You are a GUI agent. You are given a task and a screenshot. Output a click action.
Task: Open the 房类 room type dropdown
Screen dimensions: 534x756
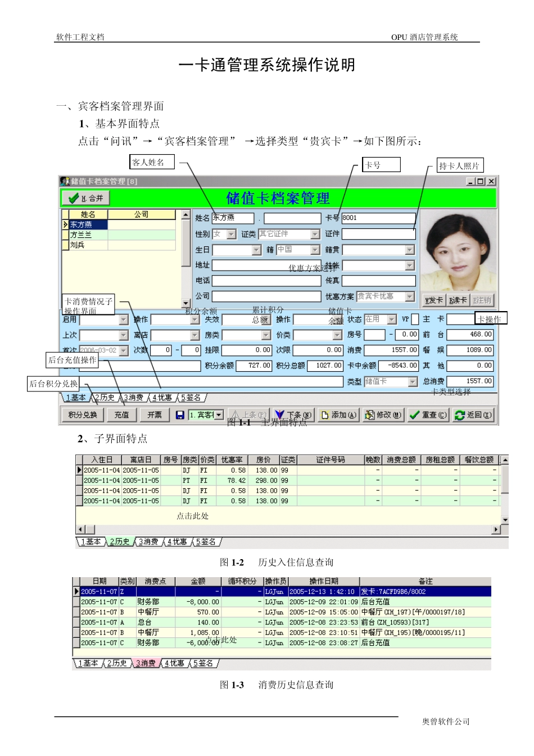[x=266, y=335]
